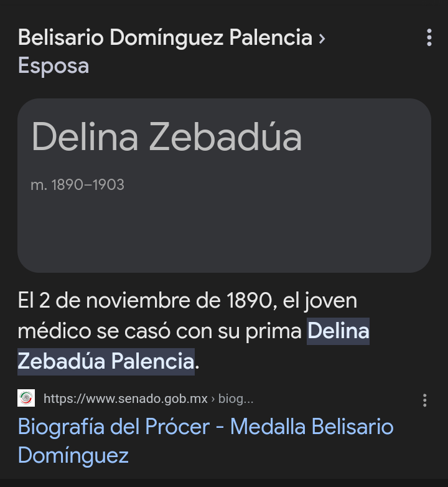Open the top-right three-dot options menu
This screenshot has width=448, height=487.
tap(429, 37)
